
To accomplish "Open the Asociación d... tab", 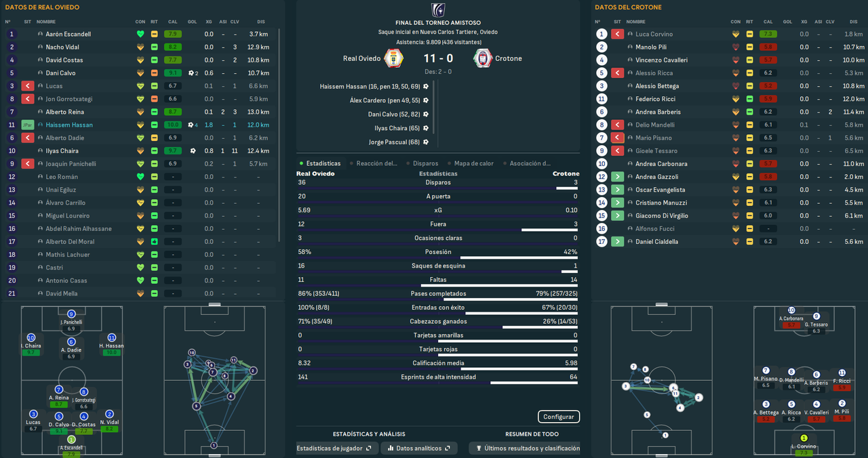I will 527,163.
